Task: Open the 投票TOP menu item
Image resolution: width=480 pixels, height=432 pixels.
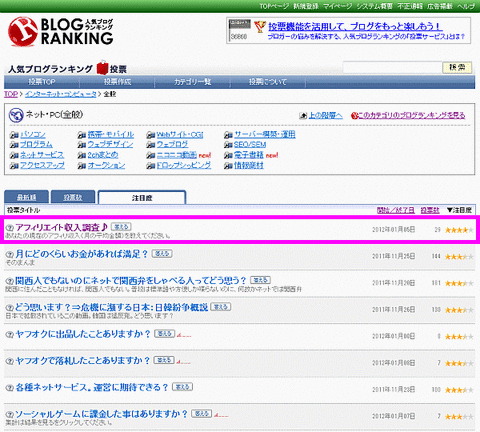Action: point(42,82)
